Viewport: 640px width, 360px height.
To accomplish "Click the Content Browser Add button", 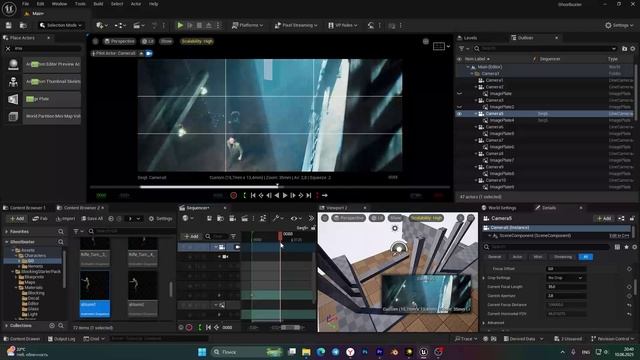I will point(17,219).
